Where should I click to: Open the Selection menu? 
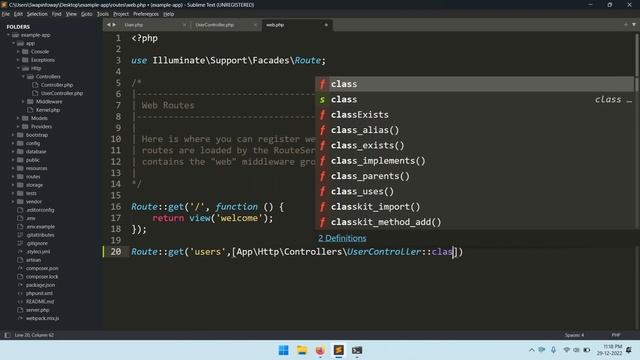(37, 14)
